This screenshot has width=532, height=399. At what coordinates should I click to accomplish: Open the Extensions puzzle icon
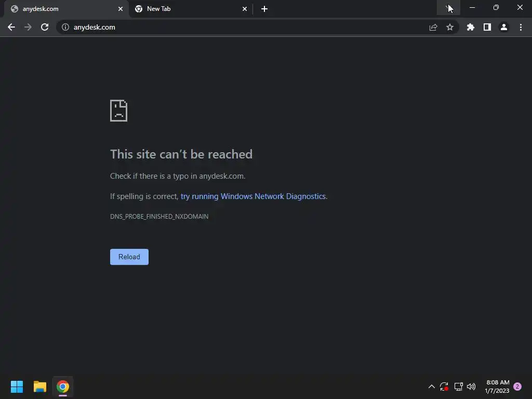tap(471, 27)
